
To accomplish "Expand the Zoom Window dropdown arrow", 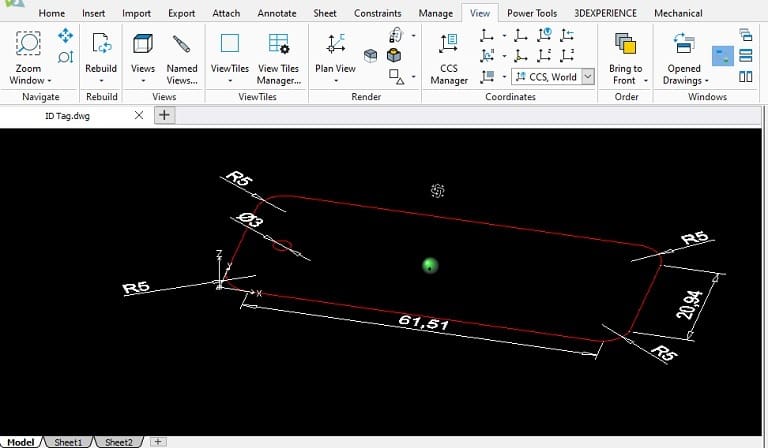I will coord(49,81).
